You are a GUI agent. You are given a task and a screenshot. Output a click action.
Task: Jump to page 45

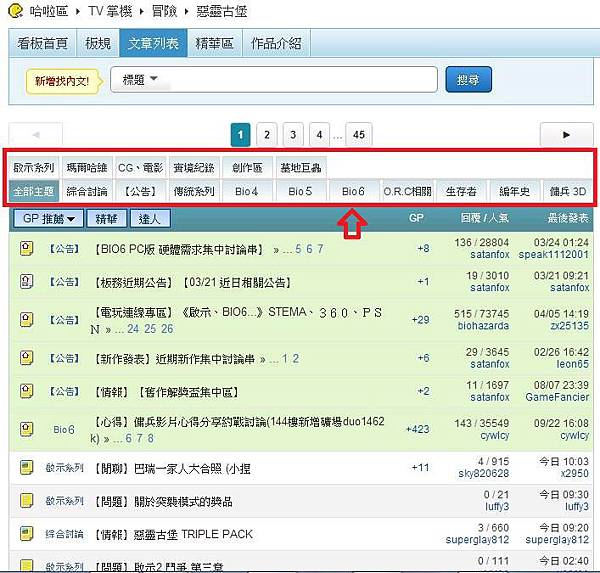pyautogui.click(x=359, y=134)
